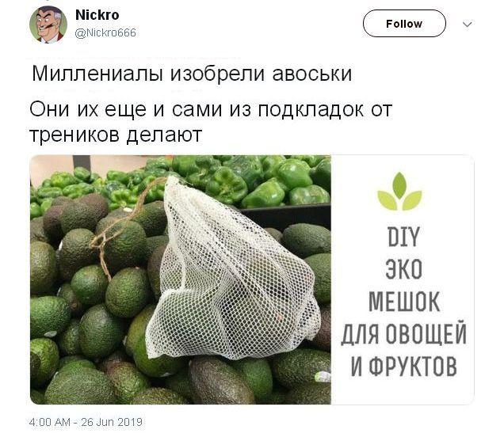
Task: Click Nickro's profile avatar picture
Action: click(48, 25)
